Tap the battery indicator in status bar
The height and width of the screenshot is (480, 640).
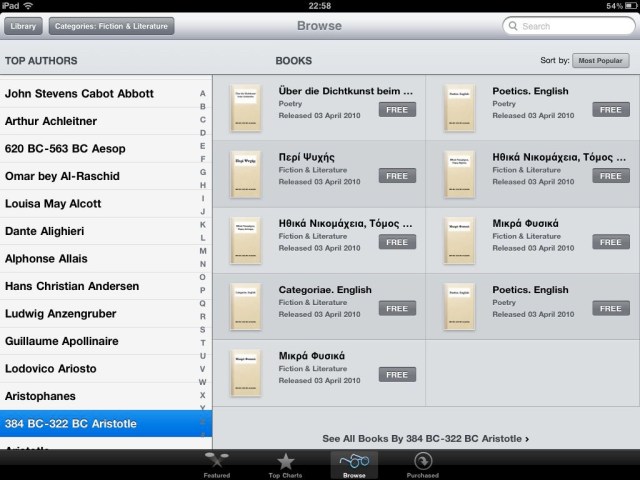[x=625, y=6]
